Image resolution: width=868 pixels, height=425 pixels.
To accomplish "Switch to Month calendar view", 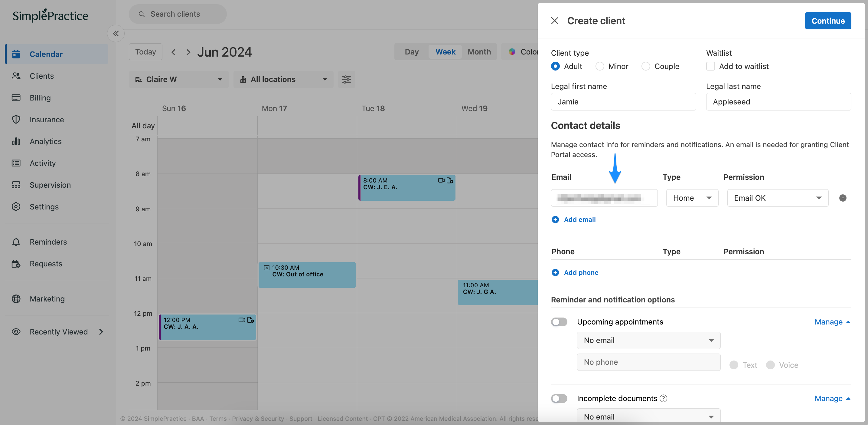I will 479,52.
